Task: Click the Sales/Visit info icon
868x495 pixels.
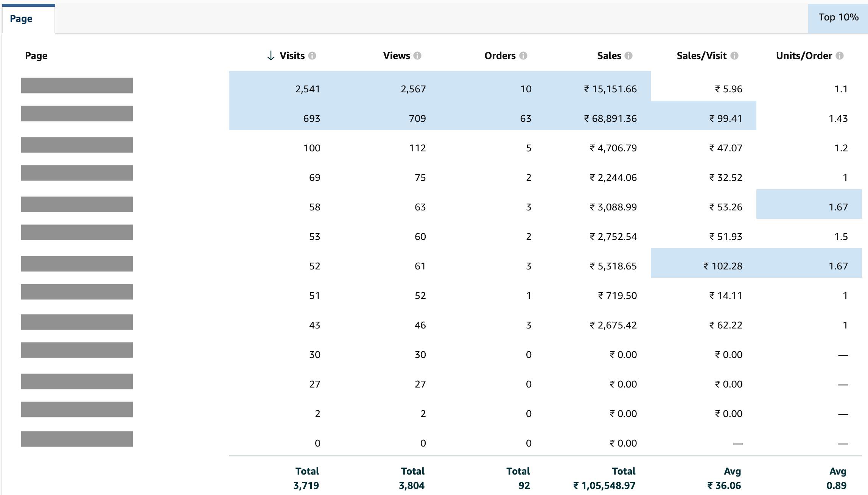Action: pyautogui.click(x=734, y=56)
